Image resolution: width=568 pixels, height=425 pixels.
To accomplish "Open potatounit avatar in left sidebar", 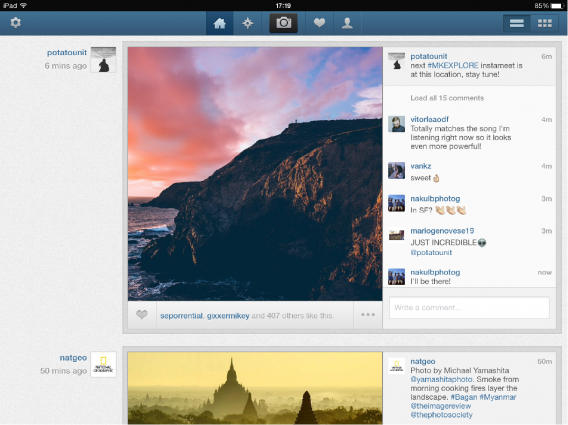I will [103, 60].
